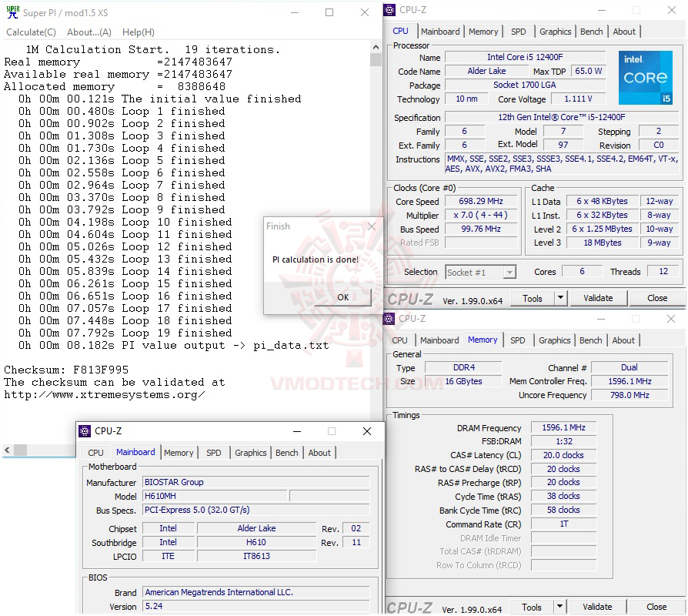The width and height of the screenshot is (688, 616).
Task: Click scroll-left arrow in Super PI horizontal scrollbar
Action: pos(7,450)
